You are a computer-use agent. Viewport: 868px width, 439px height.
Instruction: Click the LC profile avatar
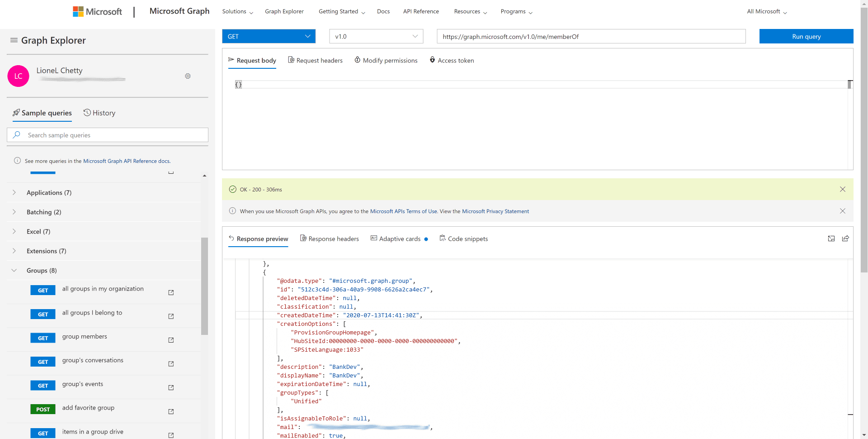19,76
